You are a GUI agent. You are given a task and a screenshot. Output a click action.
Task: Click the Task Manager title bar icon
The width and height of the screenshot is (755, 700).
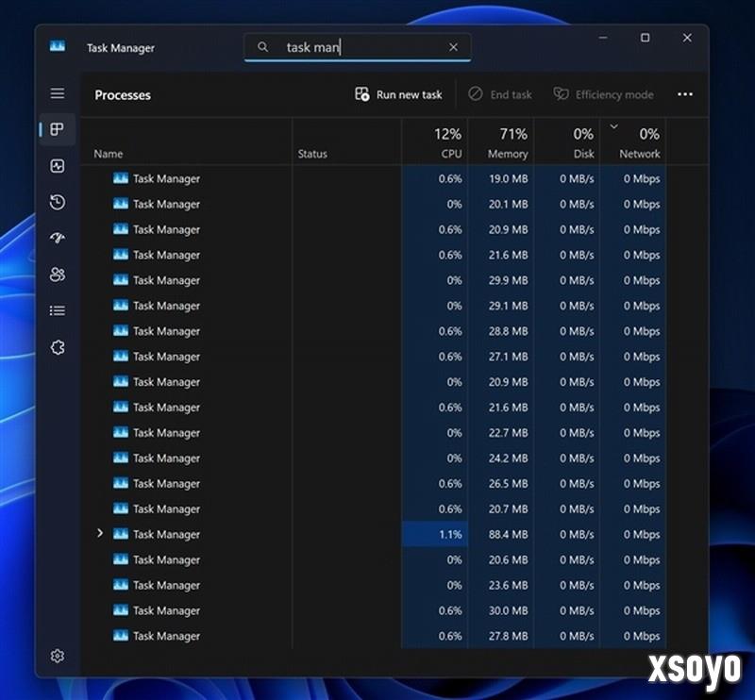(x=59, y=44)
